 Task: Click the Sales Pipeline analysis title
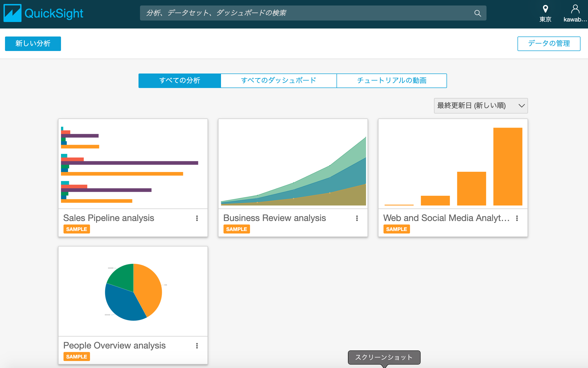109,218
